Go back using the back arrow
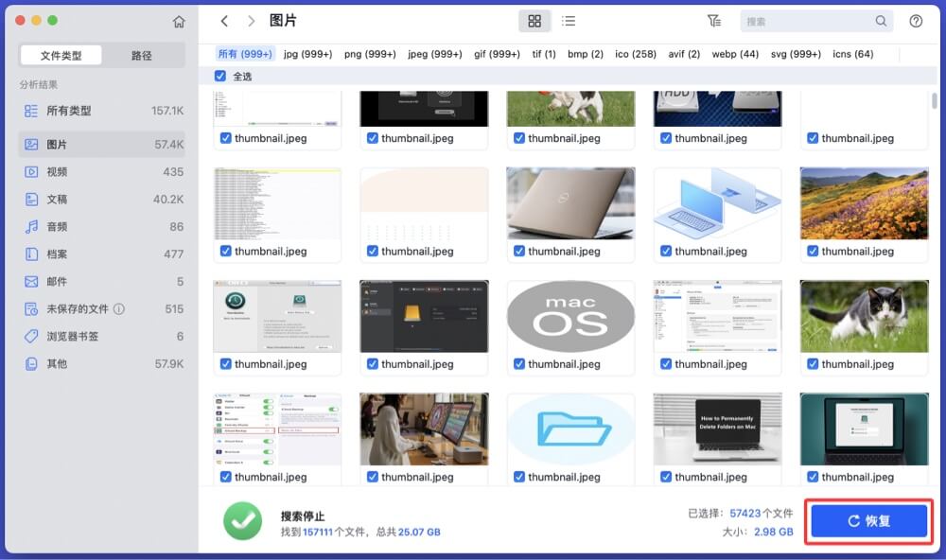946x560 pixels. point(224,20)
